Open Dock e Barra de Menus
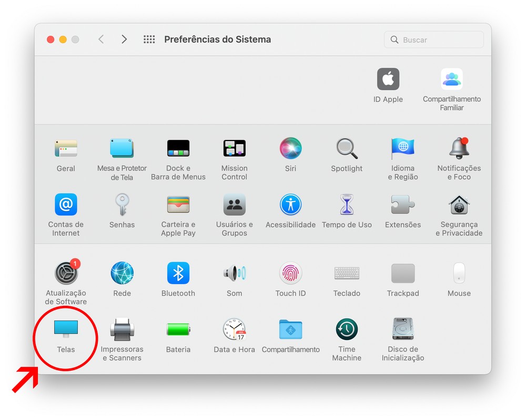 pyautogui.click(x=178, y=148)
